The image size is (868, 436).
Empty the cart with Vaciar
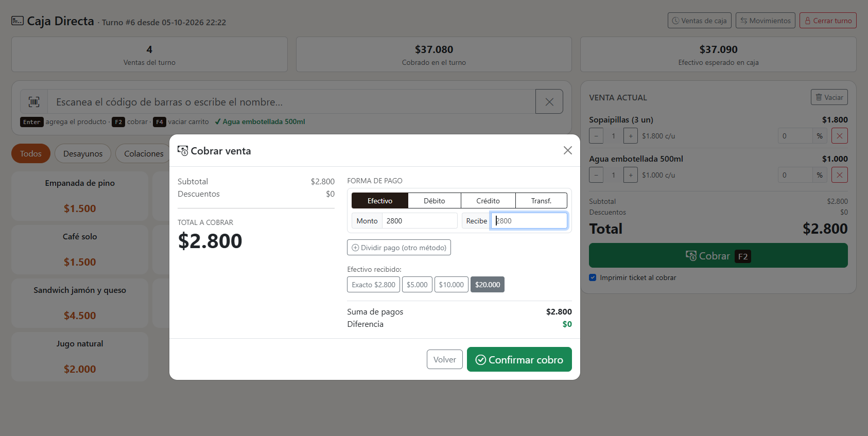click(x=829, y=97)
